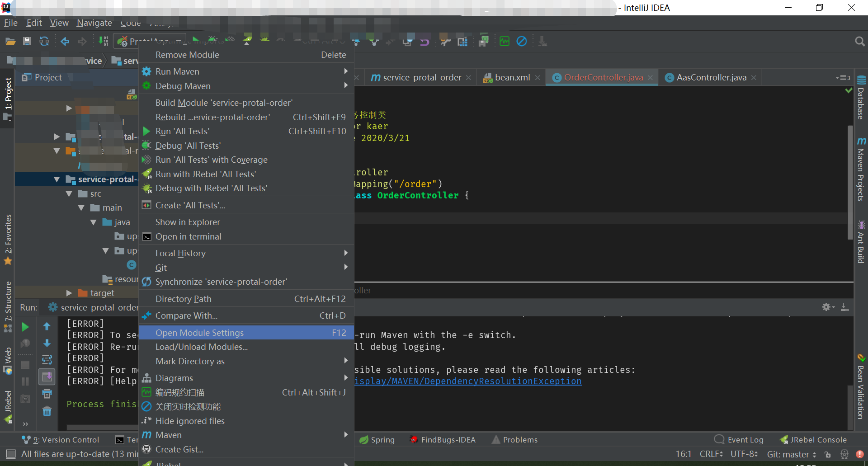This screenshot has width=868, height=466.
Task: Open Project Structure from the toolbar
Action: [x=462, y=42]
